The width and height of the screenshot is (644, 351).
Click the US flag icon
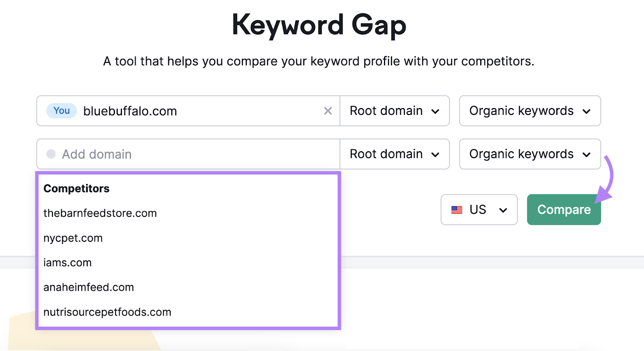click(457, 210)
